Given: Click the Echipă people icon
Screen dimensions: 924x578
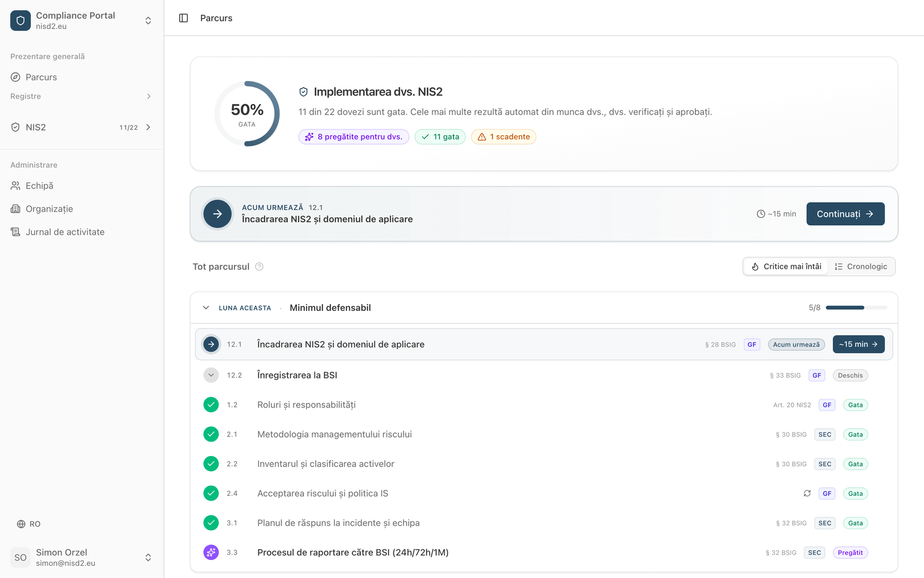Looking at the screenshot, I should [x=16, y=186].
